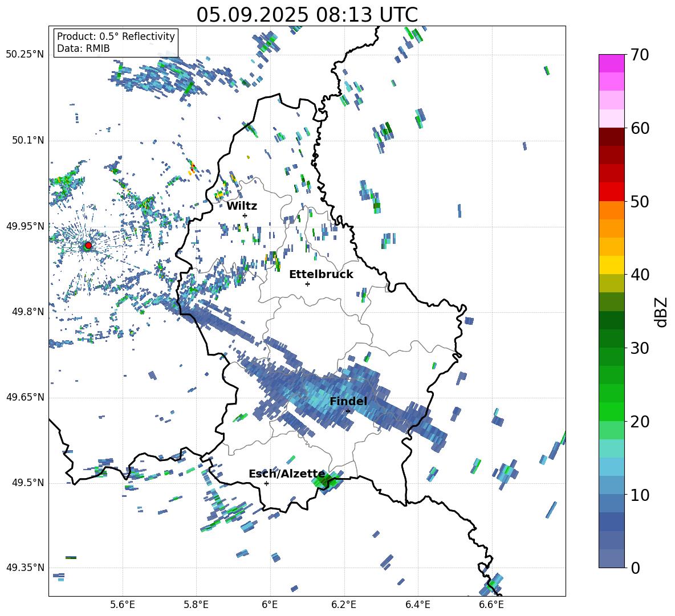Click the title date 05.09.2025 08:13 UTC
The image size is (675, 616).
tap(307, 15)
